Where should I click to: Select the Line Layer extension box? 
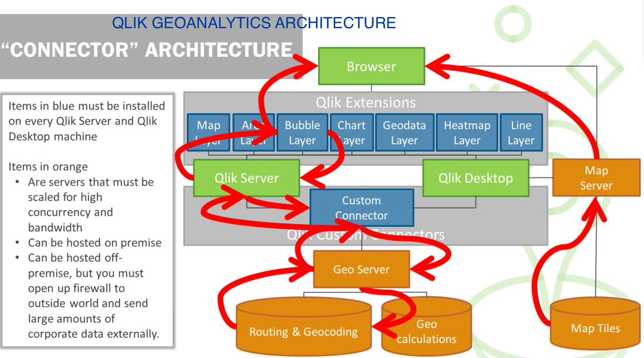521,133
